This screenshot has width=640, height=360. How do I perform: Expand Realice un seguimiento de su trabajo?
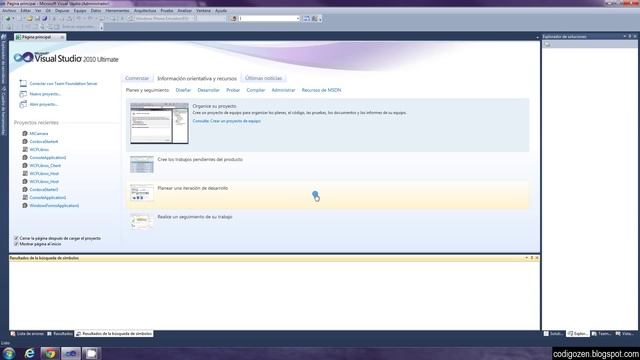click(x=195, y=217)
